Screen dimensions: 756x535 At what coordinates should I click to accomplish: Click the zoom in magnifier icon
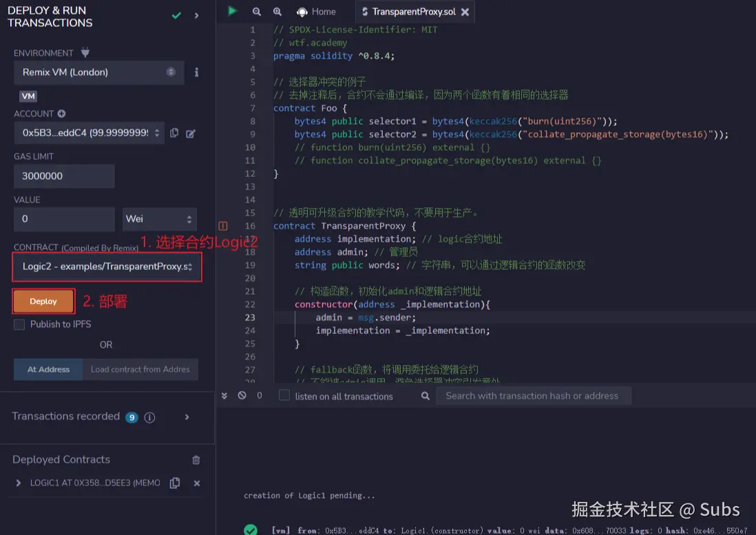pos(277,12)
